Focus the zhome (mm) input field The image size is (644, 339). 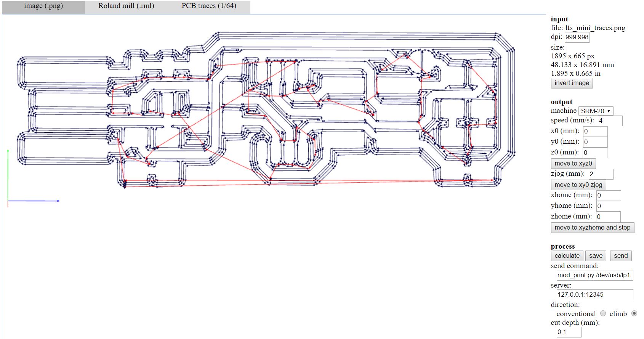(x=608, y=217)
